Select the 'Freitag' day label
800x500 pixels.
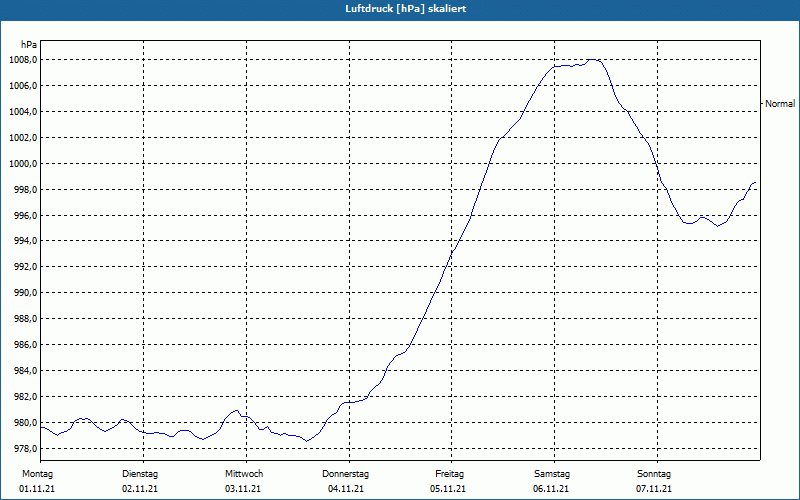[x=449, y=474]
